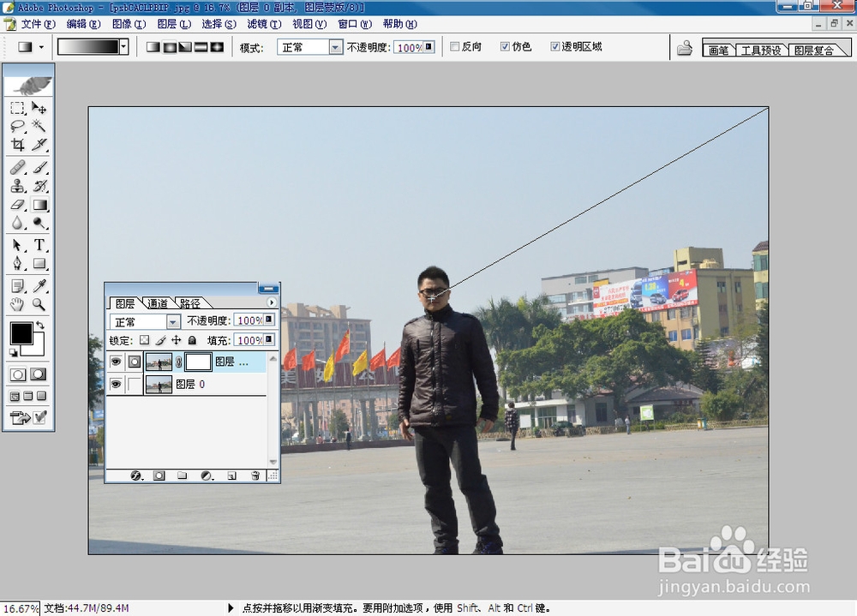
Task: Open the 画笔 palette well tab
Action: (x=718, y=51)
